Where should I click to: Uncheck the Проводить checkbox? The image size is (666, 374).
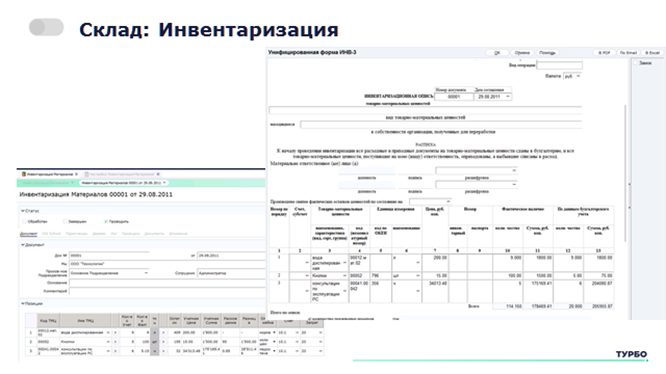[x=106, y=221]
